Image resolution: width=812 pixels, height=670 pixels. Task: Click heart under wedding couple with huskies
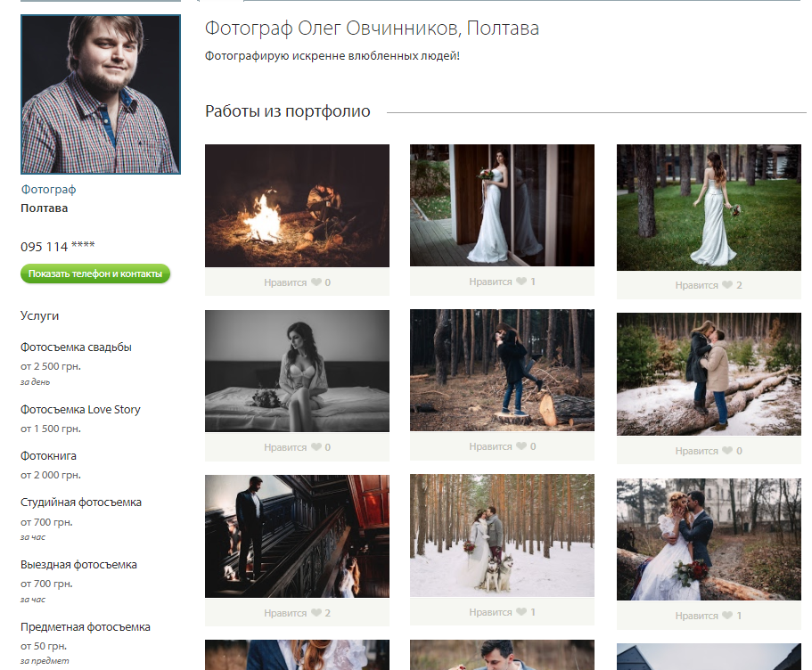coord(521,612)
